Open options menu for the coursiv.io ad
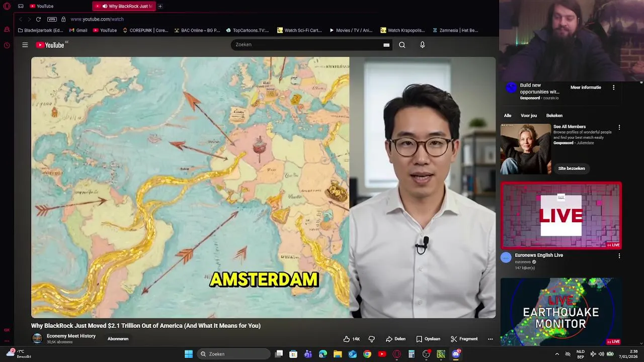This screenshot has height=362, width=644. tap(613, 87)
